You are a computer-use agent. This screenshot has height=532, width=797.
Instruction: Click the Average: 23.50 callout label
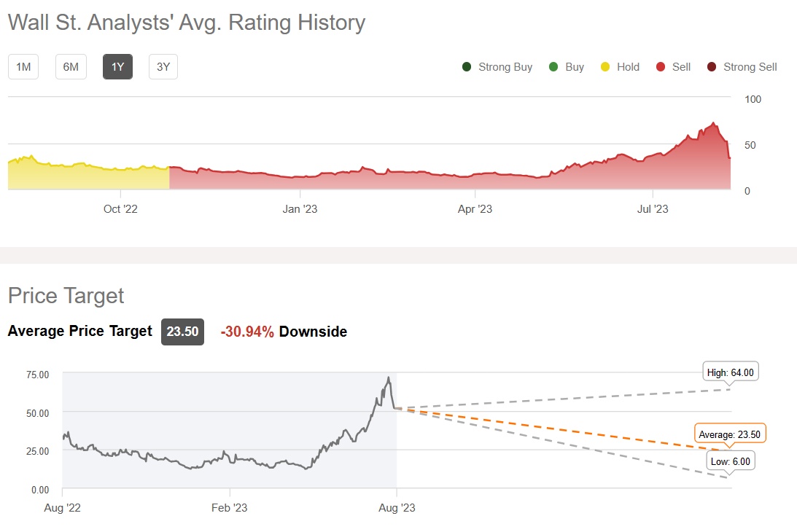point(729,434)
